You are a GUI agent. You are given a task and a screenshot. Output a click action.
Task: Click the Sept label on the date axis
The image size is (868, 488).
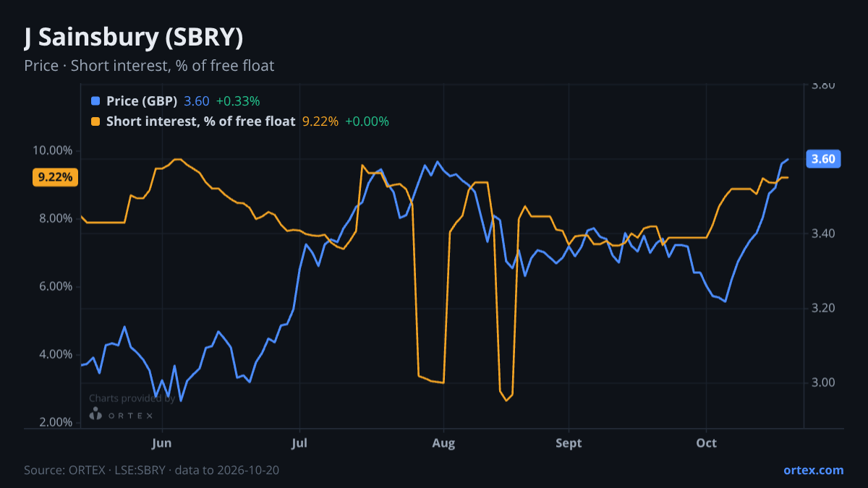click(x=569, y=442)
